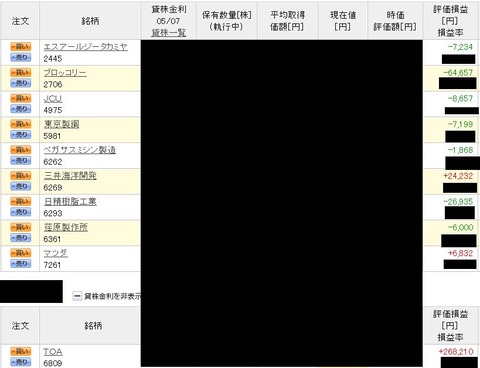Click 平均取得価額[円] column header
Image resolution: width=480 pixels, height=368 pixels.
tap(287, 21)
